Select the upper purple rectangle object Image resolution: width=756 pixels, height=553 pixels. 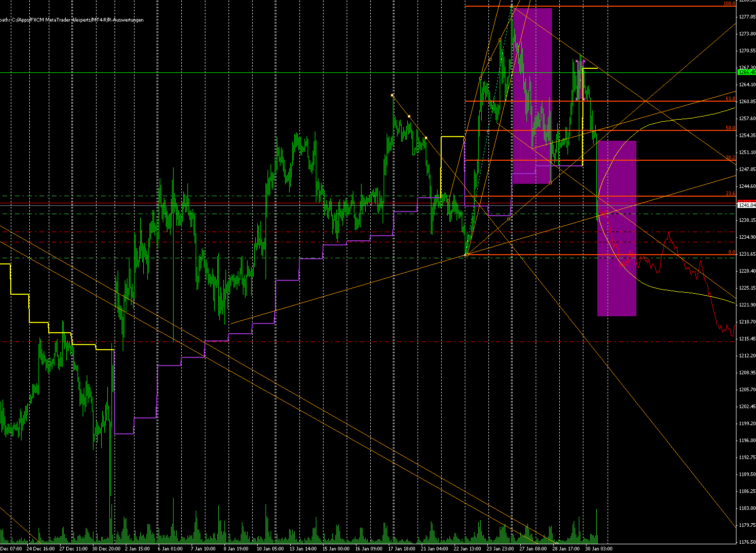pyautogui.click(x=533, y=92)
